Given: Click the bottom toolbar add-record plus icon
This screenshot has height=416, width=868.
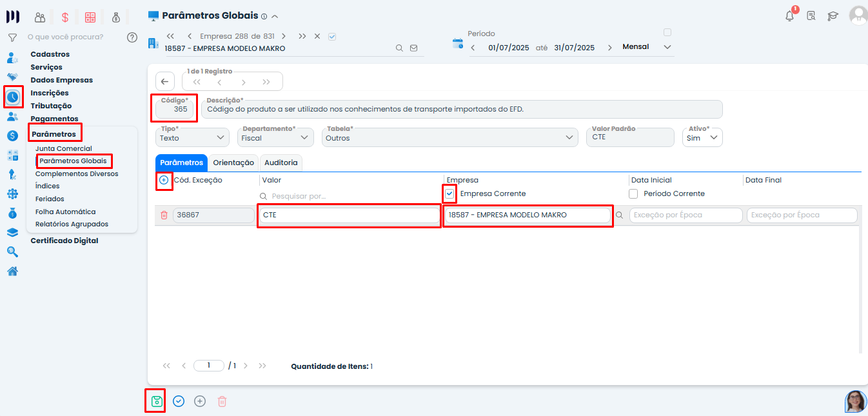Looking at the screenshot, I should point(200,401).
